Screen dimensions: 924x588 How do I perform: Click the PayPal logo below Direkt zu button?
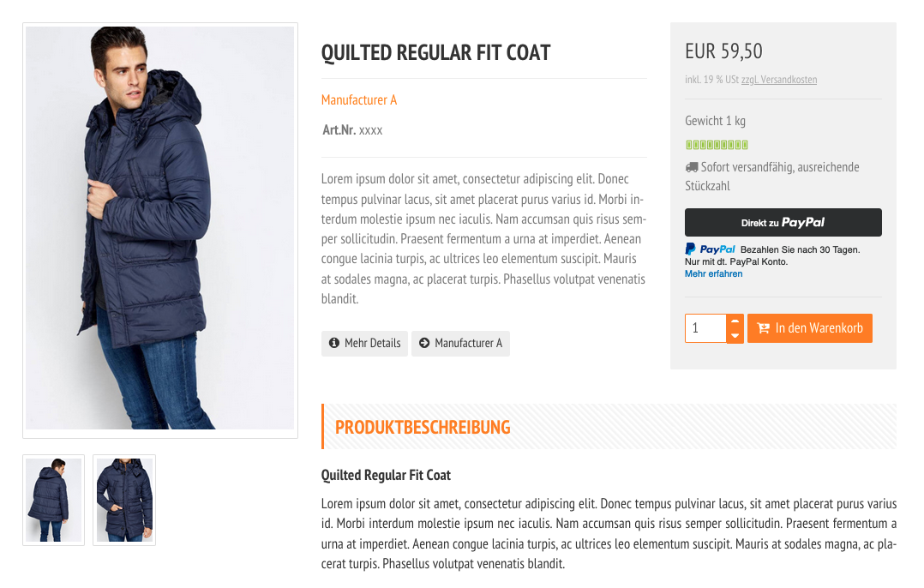(x=710, y=249)
